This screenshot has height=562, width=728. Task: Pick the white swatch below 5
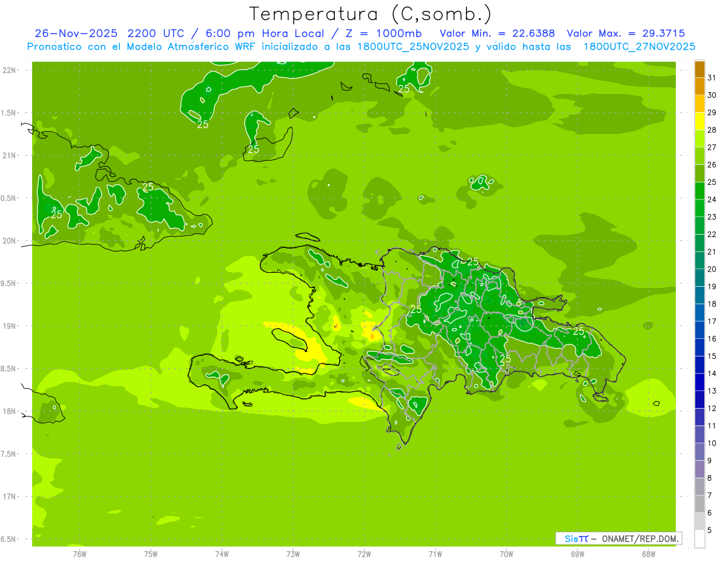(699, 539)
